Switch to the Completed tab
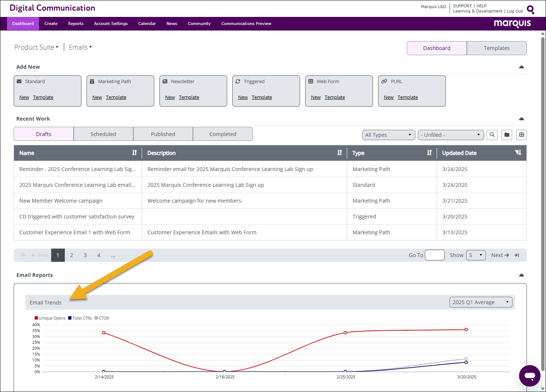 coord(222,134)
